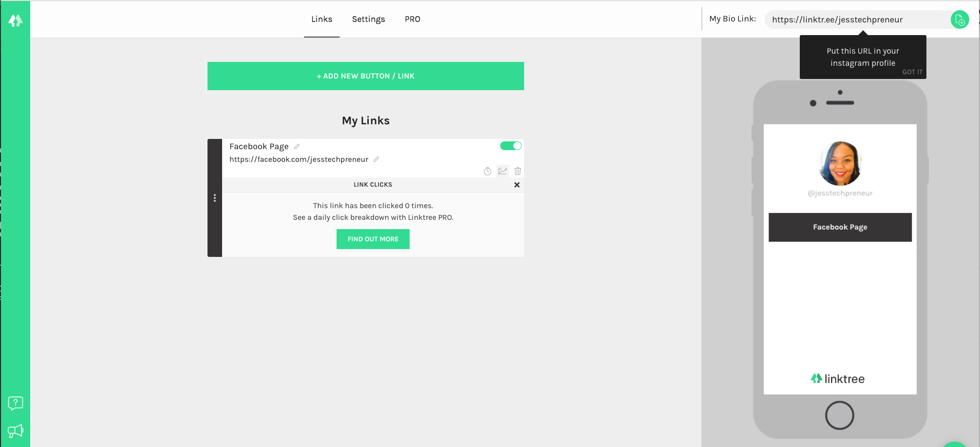Click the Linktree logo in the sidebar
The height and width of the screenshot is (447, 980).
[16, 20]
